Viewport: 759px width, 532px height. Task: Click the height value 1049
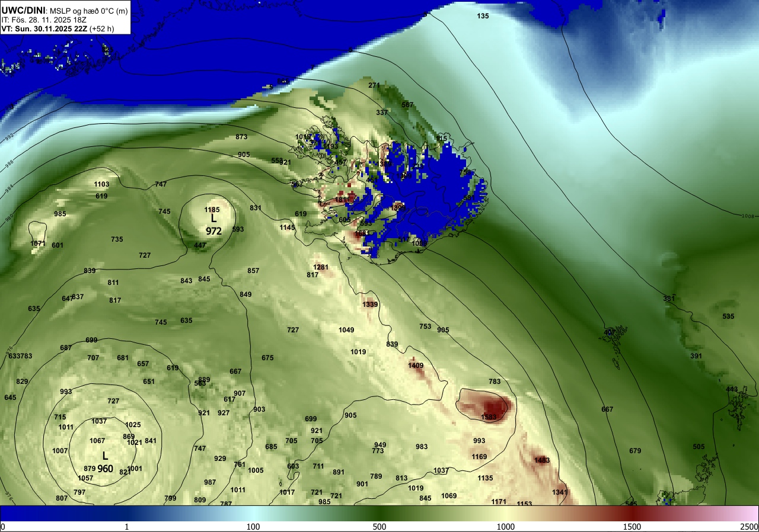346,330
